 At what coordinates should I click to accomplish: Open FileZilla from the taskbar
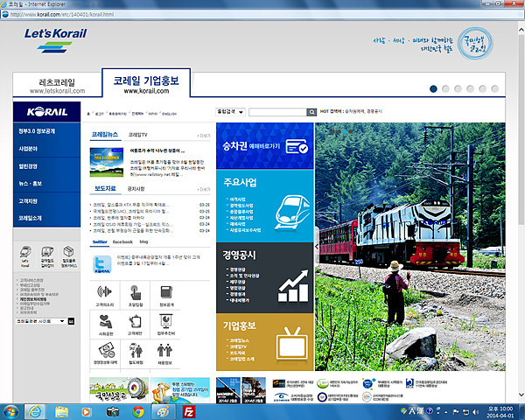pyautogui.click(x=188, y=412)
